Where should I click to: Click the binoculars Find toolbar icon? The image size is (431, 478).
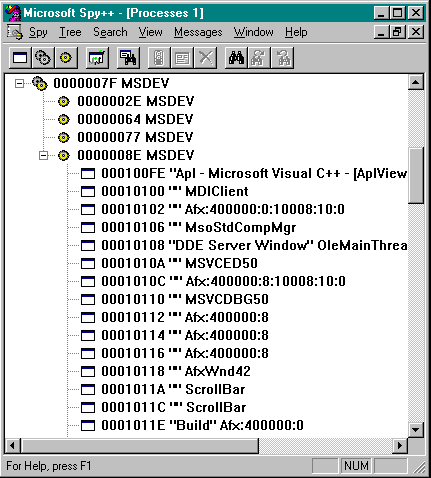236,58
